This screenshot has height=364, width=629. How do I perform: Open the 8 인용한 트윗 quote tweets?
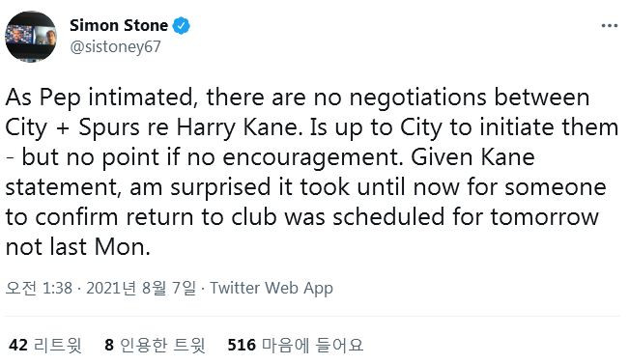(x=155, y=345)
